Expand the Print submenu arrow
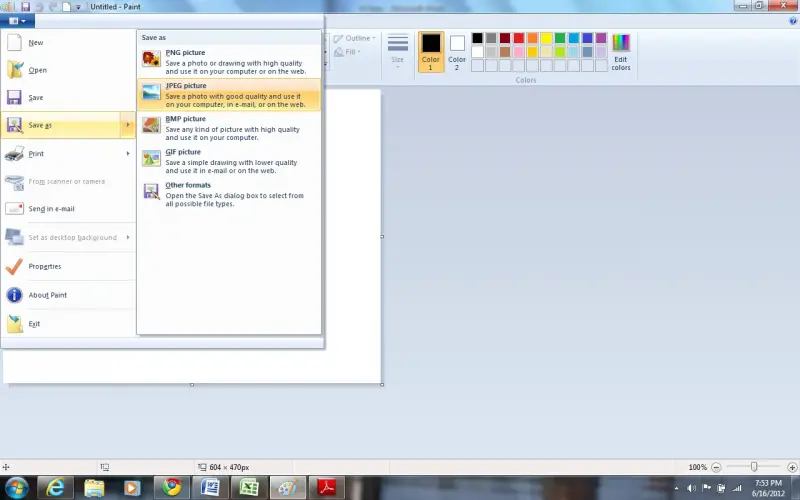 128,153
